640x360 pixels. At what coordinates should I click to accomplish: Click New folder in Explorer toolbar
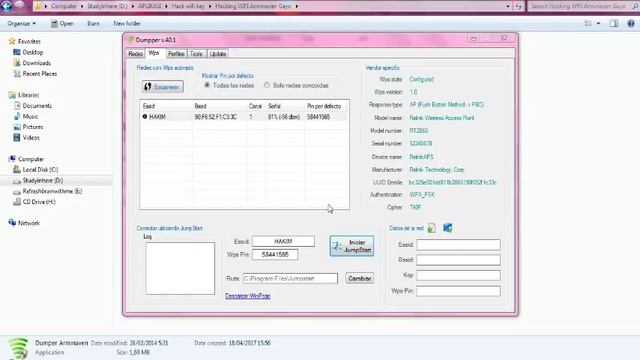pyautogui.click(x=127, y=24)
